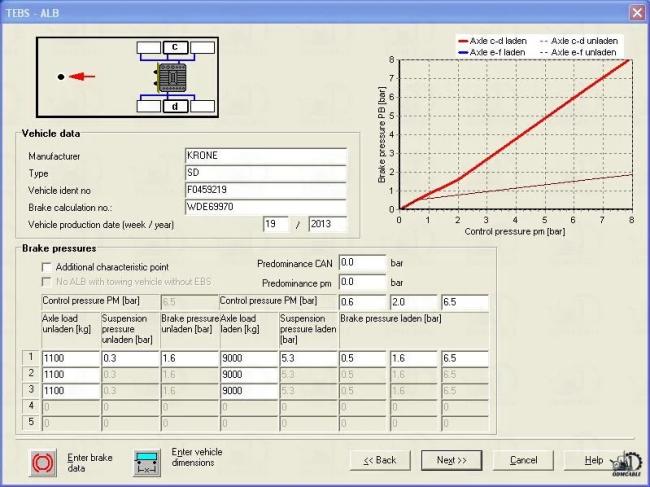The height and width of the screenshot is (487, 650).
Task: Click the production week field
Action: coord(280,224)
